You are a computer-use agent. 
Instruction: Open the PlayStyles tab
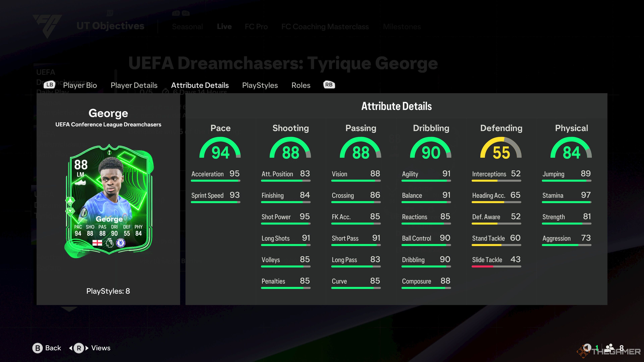pyautogui.click(x=260, y=85)
